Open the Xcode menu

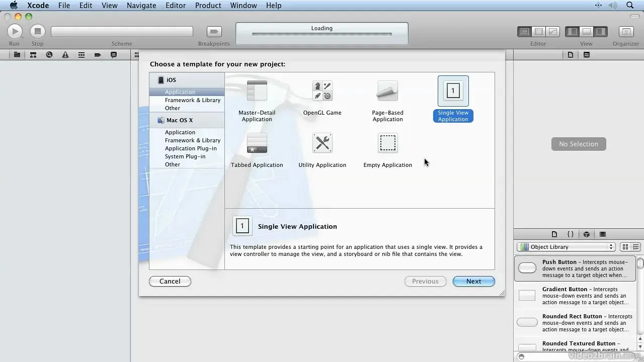pos(38,6)
